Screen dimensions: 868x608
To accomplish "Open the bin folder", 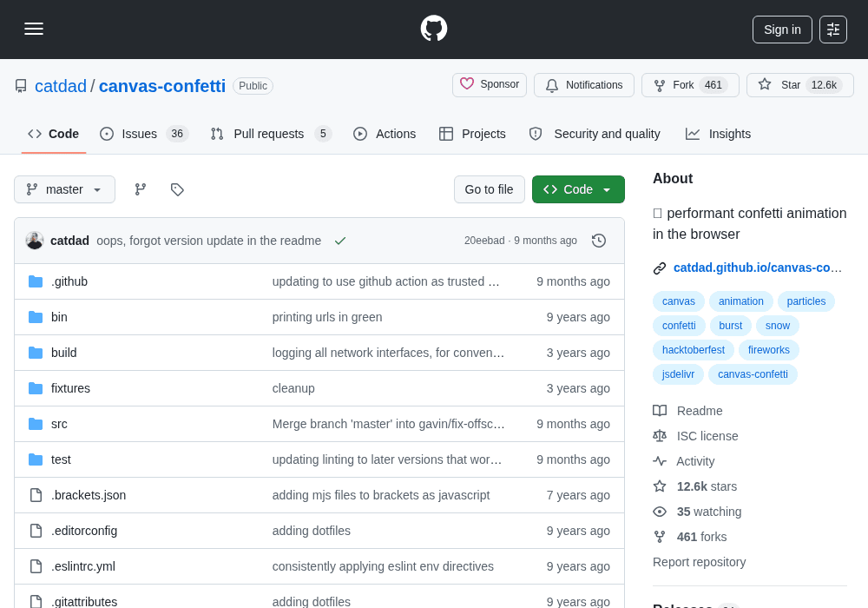I will click(x=59, y=317).
